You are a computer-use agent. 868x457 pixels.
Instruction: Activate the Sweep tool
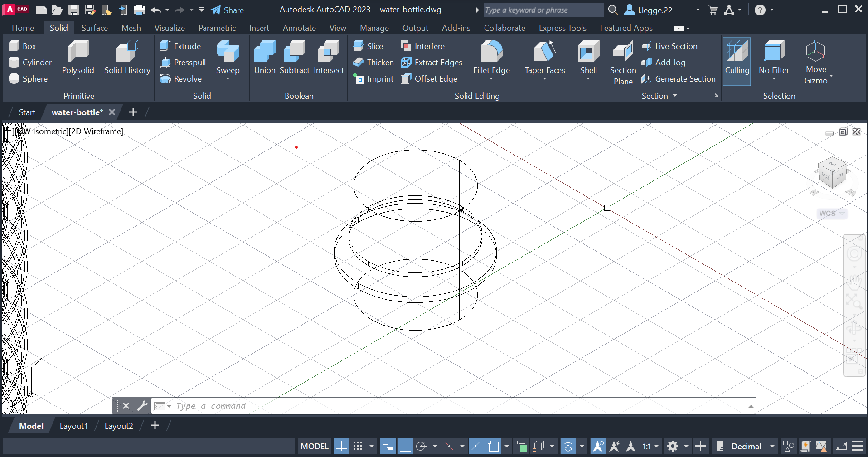point(228,57)
